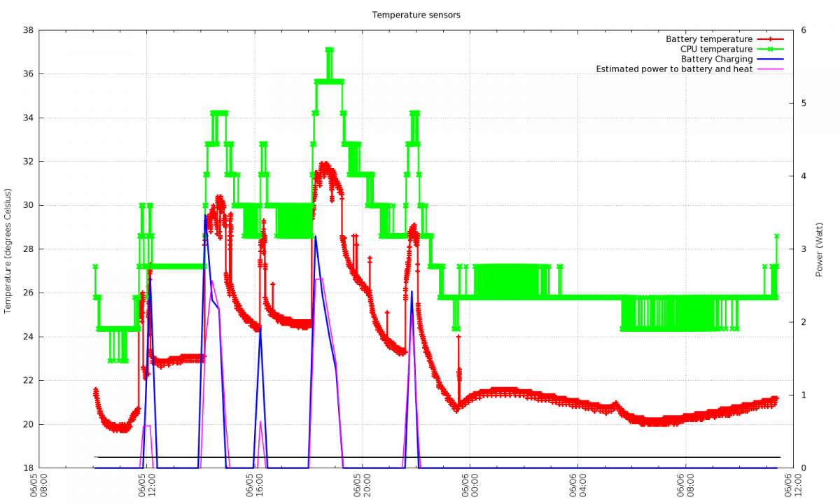Click the '38' tick on the temperature axis
The image size is (840, 504).
[x=28, y=30]
